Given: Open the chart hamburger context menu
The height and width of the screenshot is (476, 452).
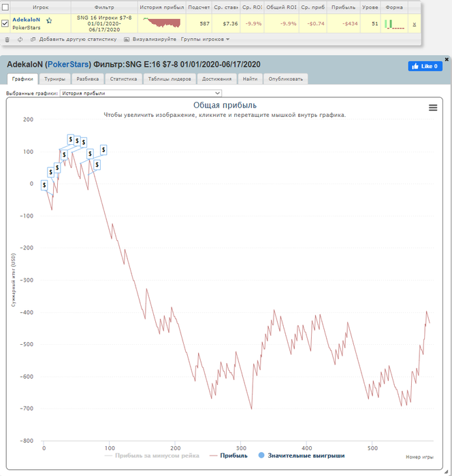Looking at the screenshot, I should [x=433, y=107].
